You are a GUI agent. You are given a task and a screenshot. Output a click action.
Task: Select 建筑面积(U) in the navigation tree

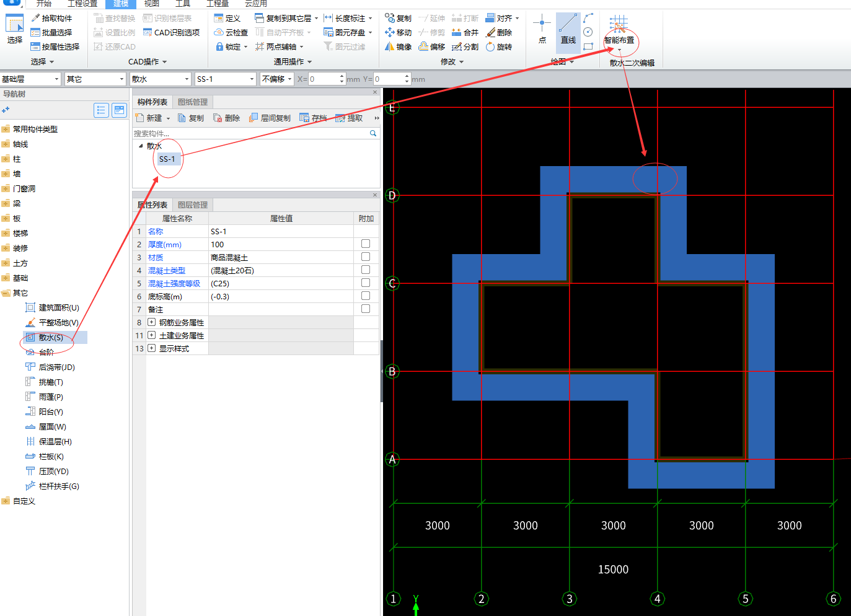[x=59, y=307]
